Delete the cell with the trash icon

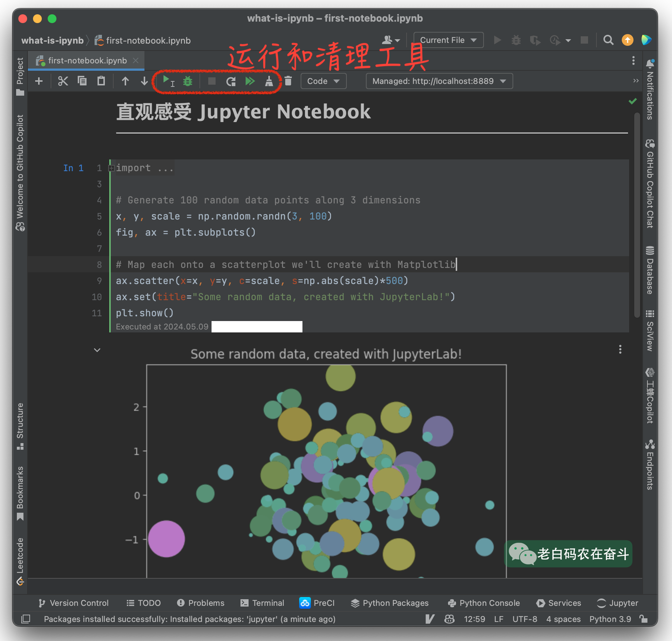tap(288, 81)
